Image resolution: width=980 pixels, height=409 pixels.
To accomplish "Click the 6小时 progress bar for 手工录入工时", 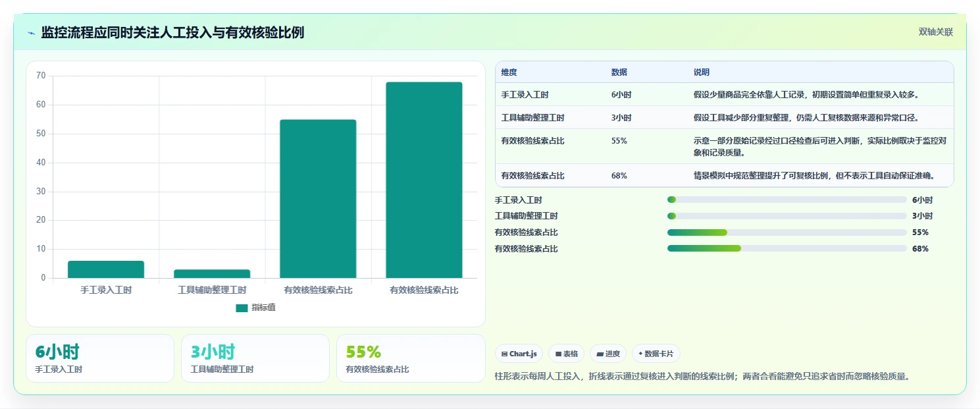I will (787, 200).
